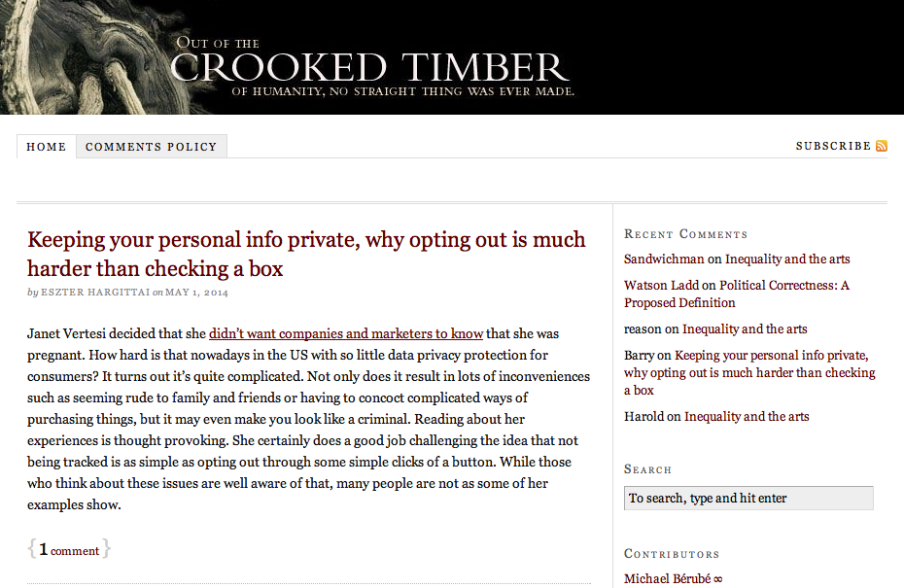
Task: Click the May 1, 2014 post date
Action: coord(197,292)
